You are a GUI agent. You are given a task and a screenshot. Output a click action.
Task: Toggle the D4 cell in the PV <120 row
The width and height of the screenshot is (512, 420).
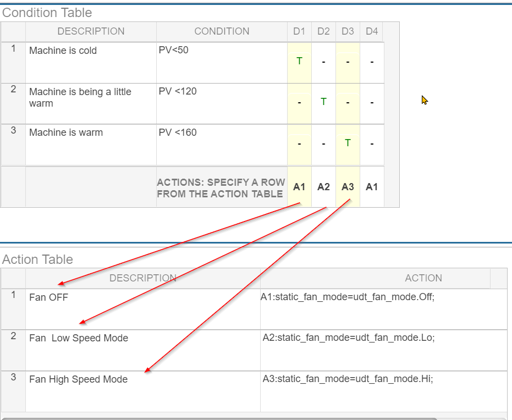click(x=372, y=103)
